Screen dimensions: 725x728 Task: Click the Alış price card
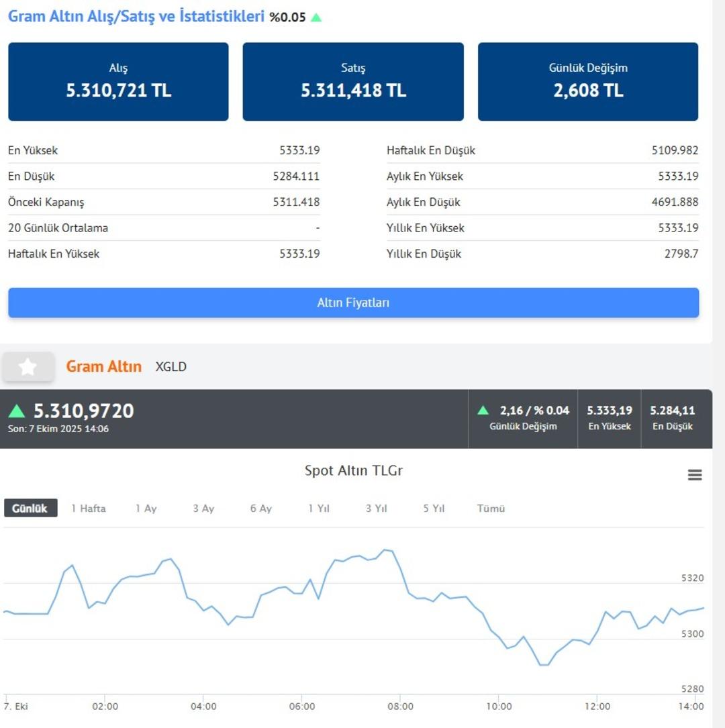[118, 82]
